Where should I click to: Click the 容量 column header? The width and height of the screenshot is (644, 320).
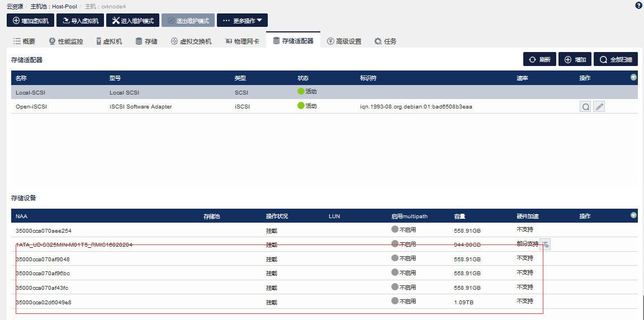coord(460,216)
